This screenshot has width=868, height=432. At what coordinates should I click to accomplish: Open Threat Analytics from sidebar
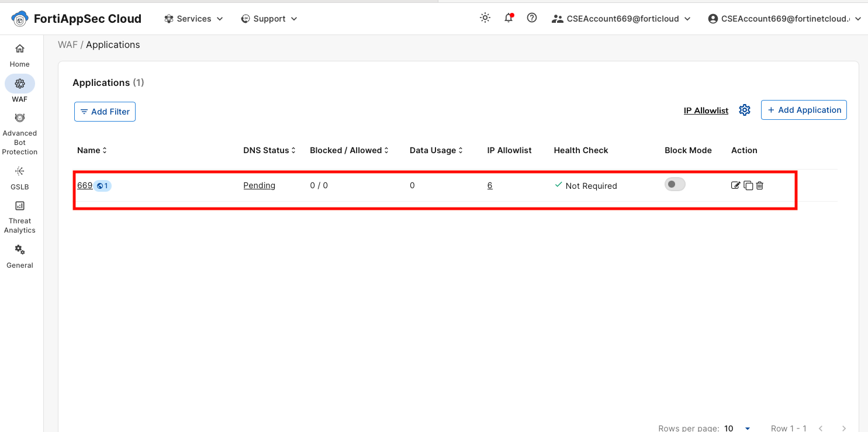click(x=19, y=217)
